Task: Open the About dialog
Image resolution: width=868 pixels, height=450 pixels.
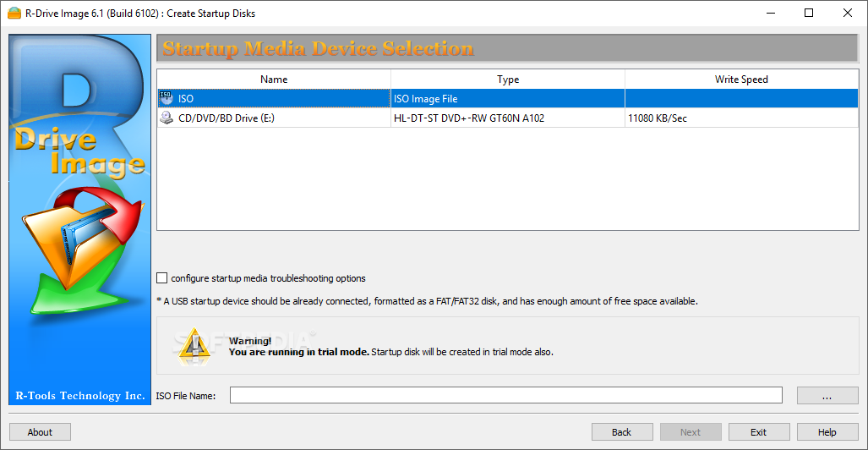Action: point(40,432)
